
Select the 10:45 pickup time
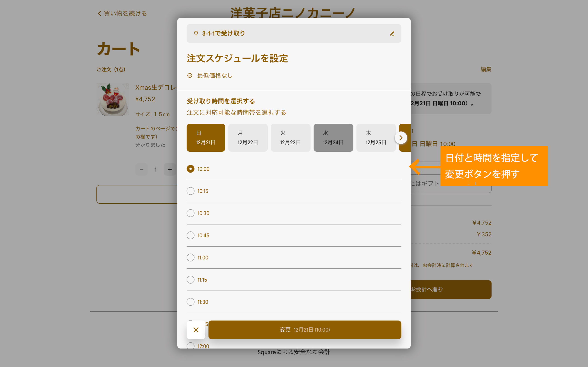(190, 235)
